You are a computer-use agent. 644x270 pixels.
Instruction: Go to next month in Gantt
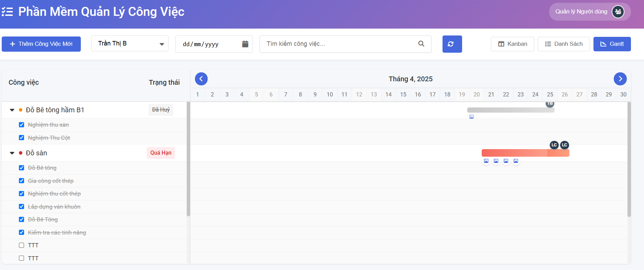(620, 79)
